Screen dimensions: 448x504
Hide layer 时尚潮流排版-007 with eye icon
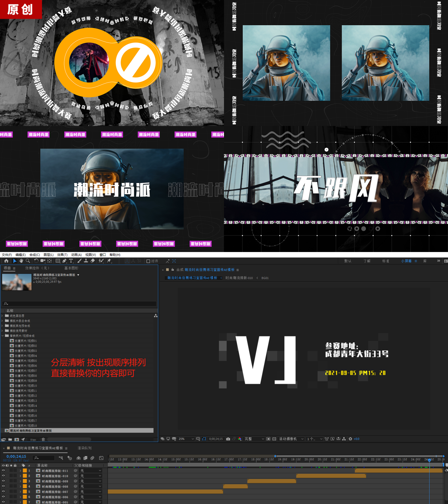3,492
